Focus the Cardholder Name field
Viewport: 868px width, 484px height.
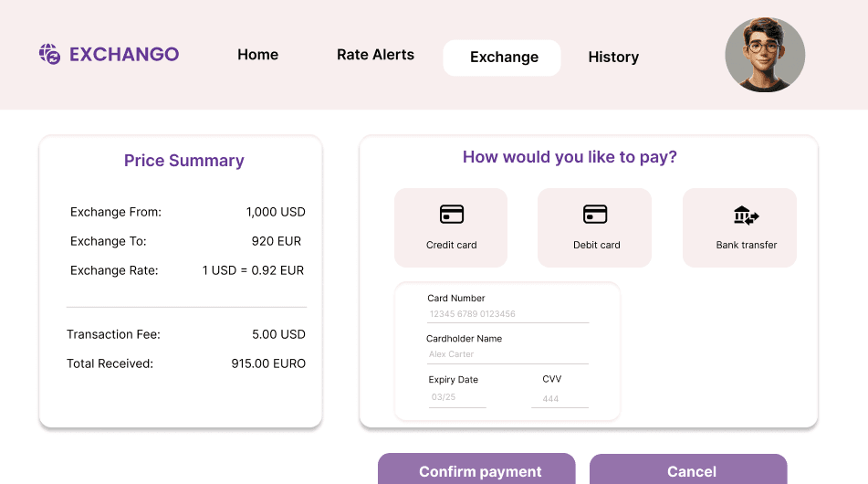507,354
